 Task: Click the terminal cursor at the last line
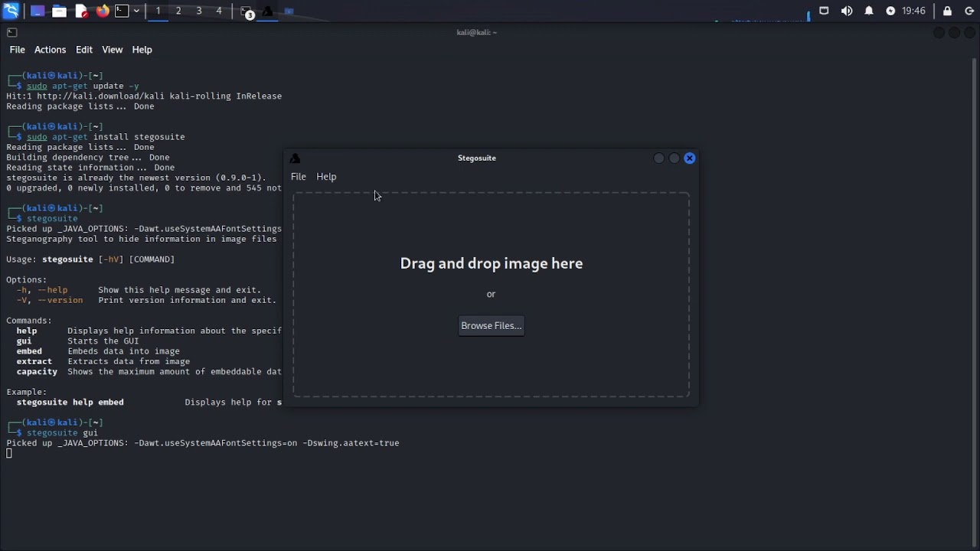tap(9, 454)
